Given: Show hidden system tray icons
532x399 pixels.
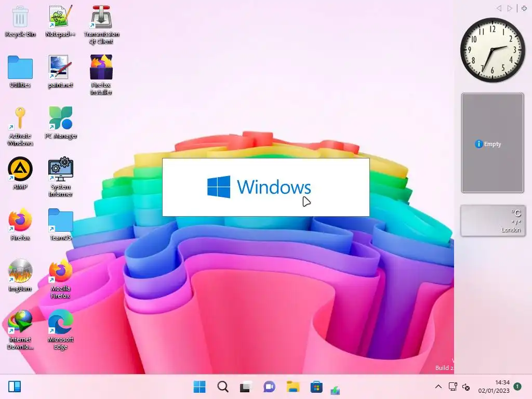Looking at the screenshot, I should [438, 387].
